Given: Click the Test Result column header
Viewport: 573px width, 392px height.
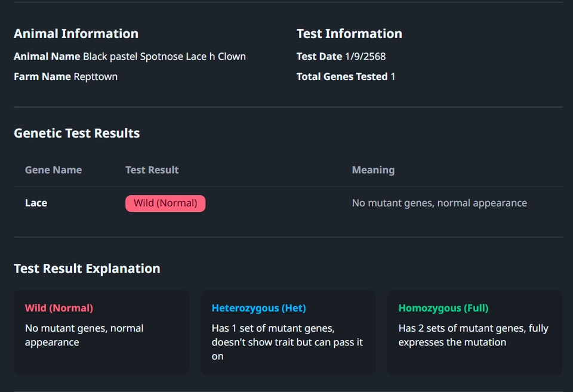Looking at the screenshot, I should pos(152,170).
